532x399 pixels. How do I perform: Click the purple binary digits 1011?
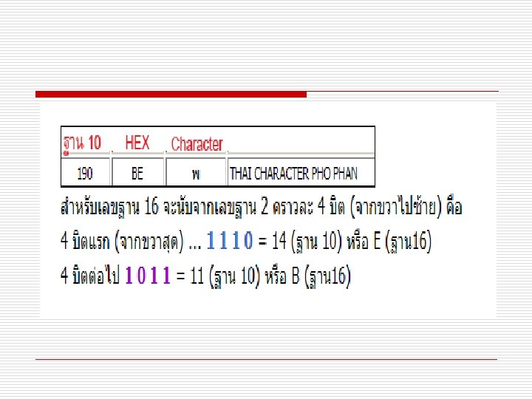[x=148, y=275]
